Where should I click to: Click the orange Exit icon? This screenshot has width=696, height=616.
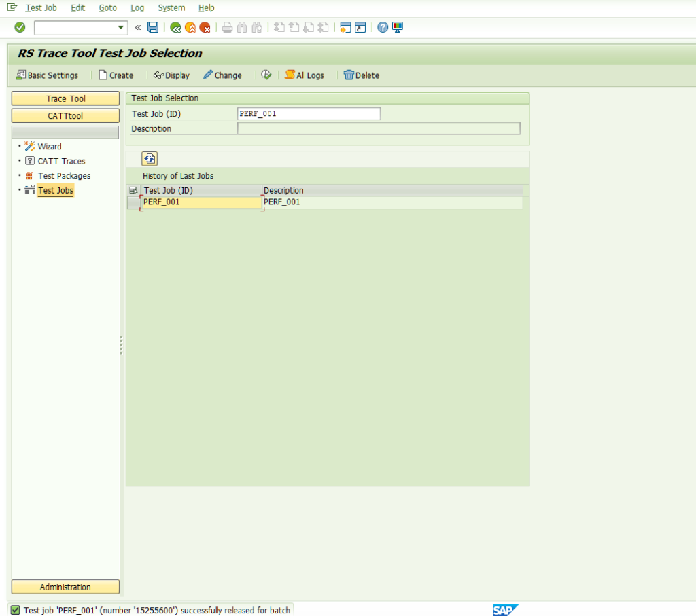190,27
